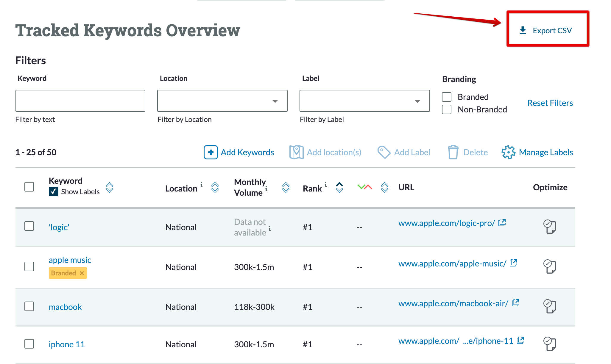Click the Export CSV download icon
The height and width of the screenshot is (364, 611).
(523, 30)
